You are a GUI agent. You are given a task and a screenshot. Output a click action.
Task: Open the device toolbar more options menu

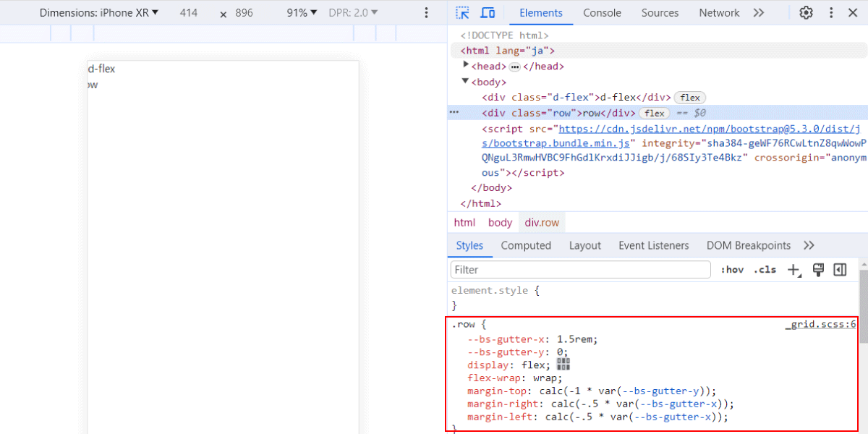coord(426,13)
